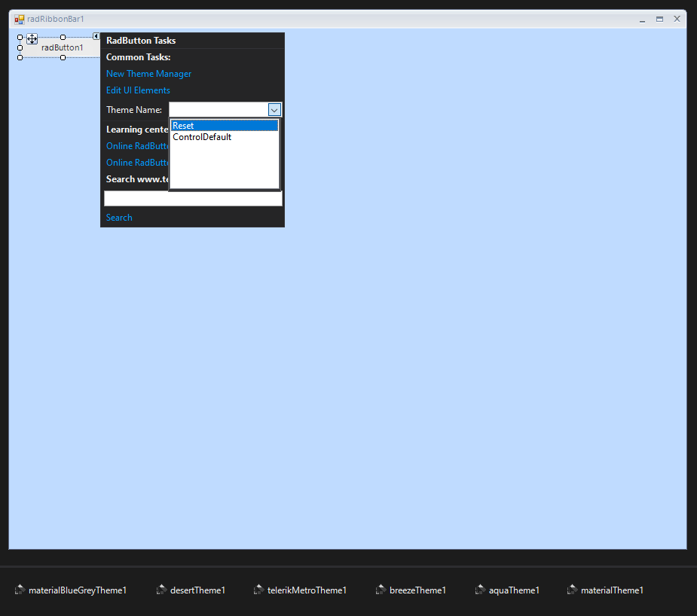697x616 pixels.
Task: Click the telerikMetroTheme1 tray icon
Action: 258,590
